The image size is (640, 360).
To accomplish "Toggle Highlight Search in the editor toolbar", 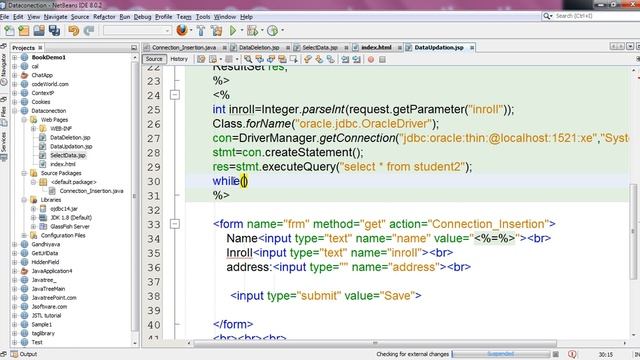I will point(282,59).
